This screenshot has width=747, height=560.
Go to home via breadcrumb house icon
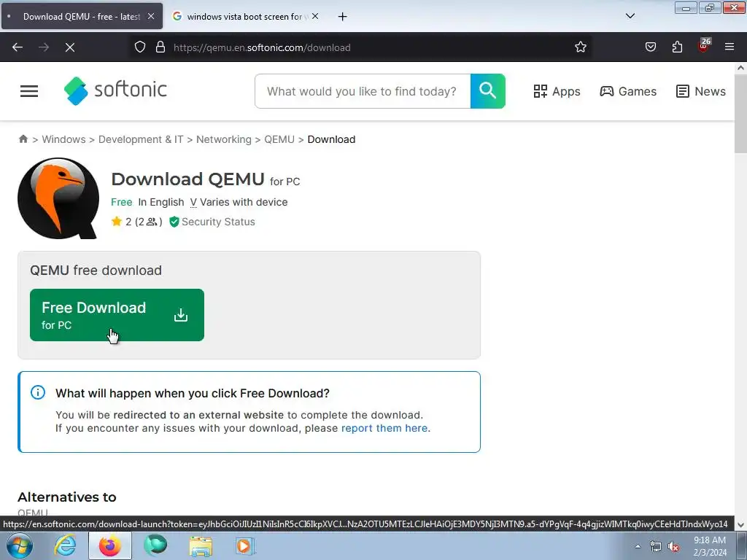pos(23,139)
